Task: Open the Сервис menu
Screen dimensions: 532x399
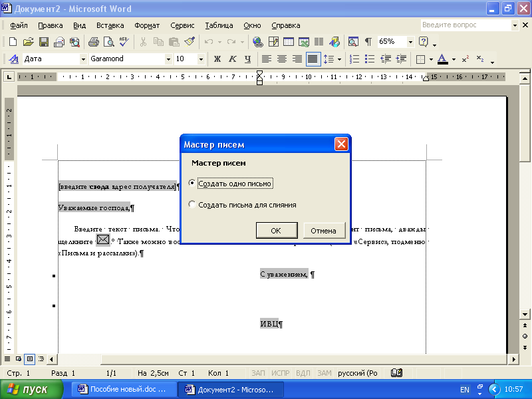Action: point(182,25)
